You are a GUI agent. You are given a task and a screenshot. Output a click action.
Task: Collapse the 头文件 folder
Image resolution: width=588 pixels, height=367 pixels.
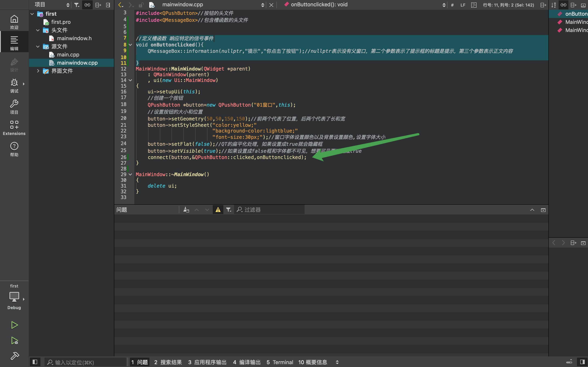coord(38,30)
